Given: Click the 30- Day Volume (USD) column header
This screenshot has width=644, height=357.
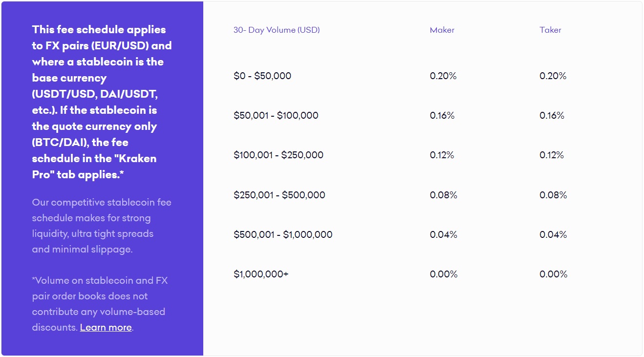Looking at the screenshot, I should [277, 30].
